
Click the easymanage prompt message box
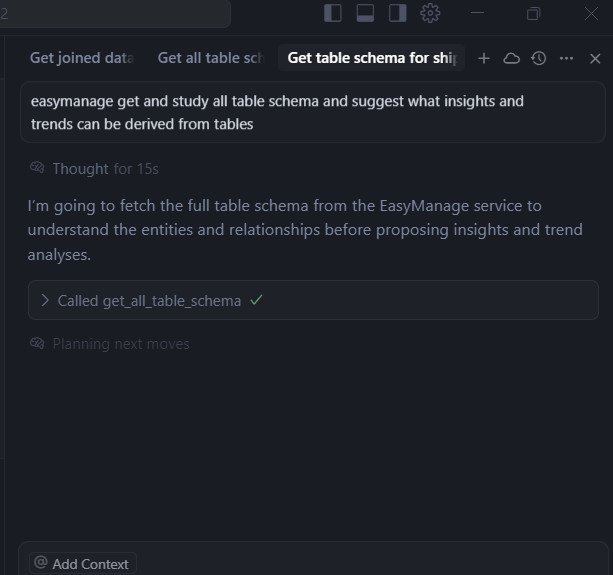coord(313,112)
